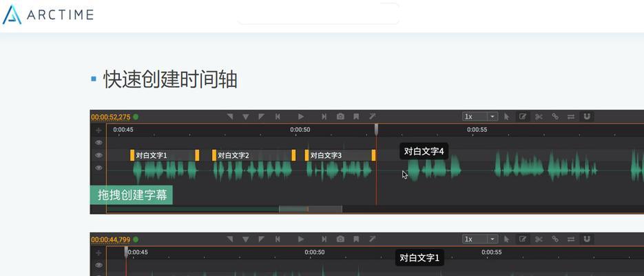Select the scissors tool in the bottom timeline toolbar
This screenshot has height=276, width=644.
coord(539,239)
